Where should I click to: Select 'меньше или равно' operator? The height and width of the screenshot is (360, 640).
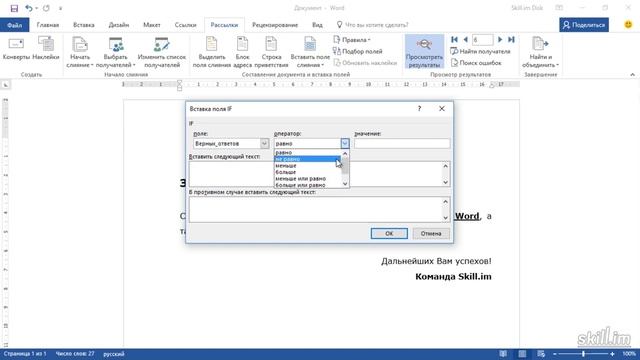coord(307,179)
